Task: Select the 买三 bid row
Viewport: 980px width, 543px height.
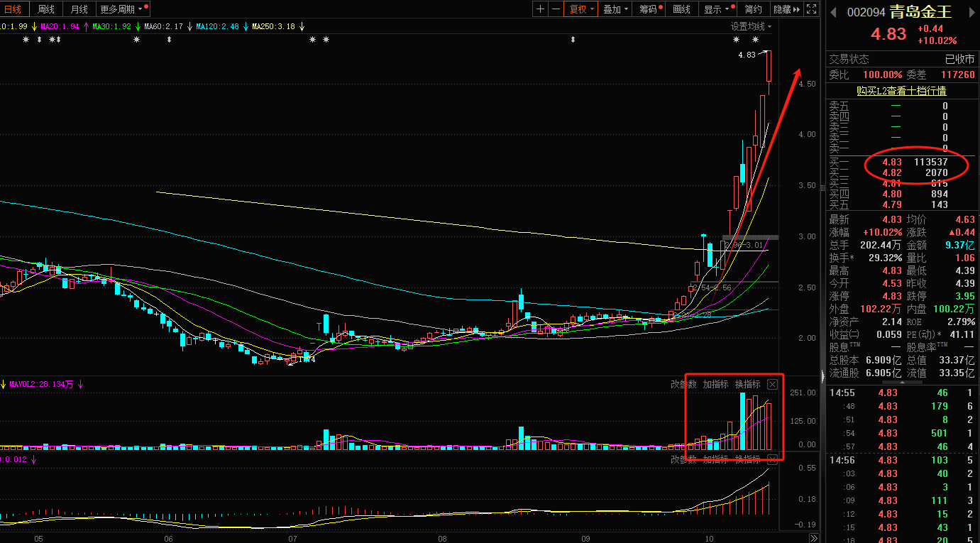Action: pos(901,183)
